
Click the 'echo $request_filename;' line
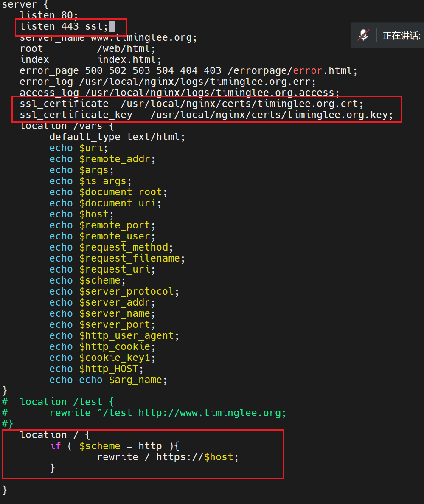click(117, 258)
